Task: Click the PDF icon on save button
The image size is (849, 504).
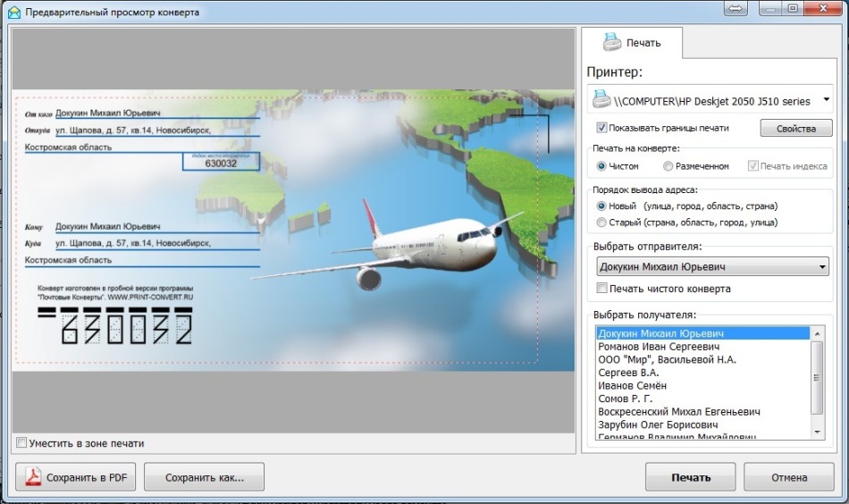Action: (33, 477)
